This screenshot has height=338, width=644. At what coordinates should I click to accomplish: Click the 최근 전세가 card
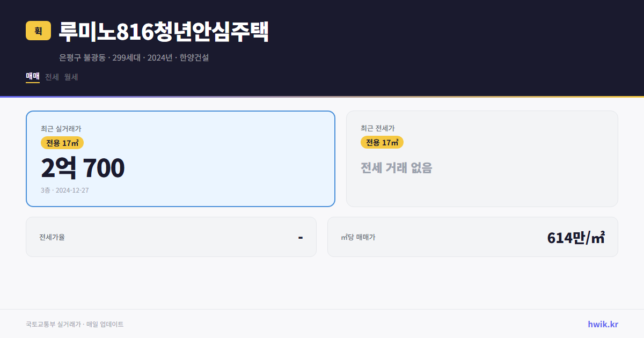coord(482,158)
